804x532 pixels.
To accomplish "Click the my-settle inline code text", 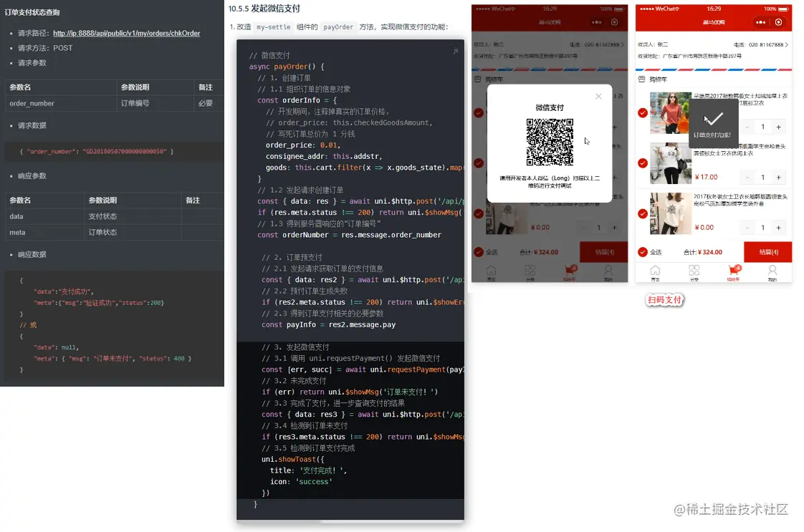I will click(273, 27).
